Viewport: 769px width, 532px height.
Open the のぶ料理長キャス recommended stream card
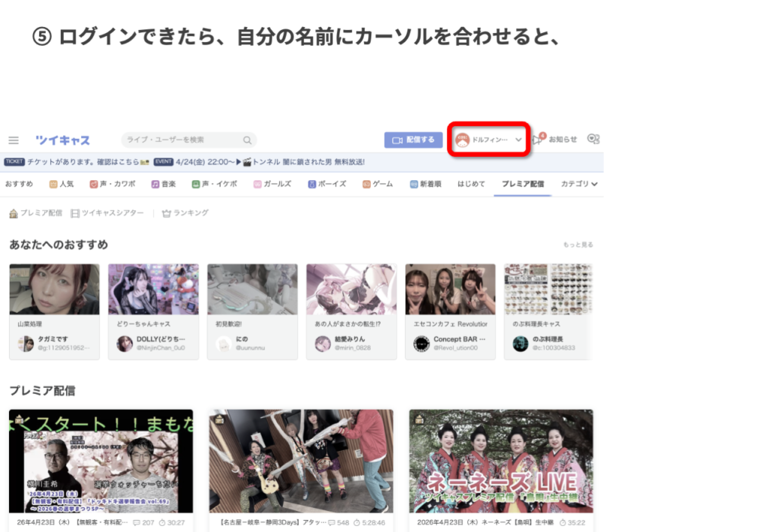[547, 310]
